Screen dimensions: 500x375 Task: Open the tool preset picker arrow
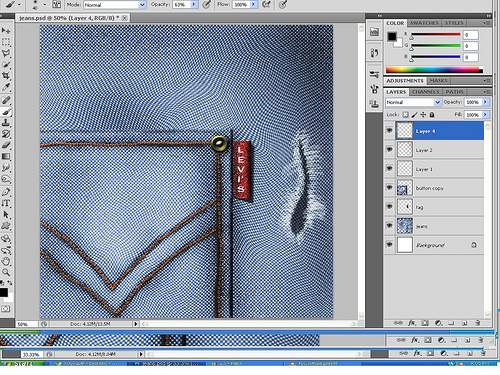point(19,5)
